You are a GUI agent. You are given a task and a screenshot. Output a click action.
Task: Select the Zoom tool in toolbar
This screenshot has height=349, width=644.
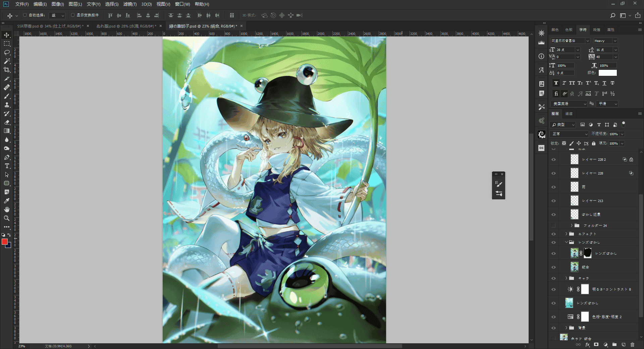[x=7, y=218]
